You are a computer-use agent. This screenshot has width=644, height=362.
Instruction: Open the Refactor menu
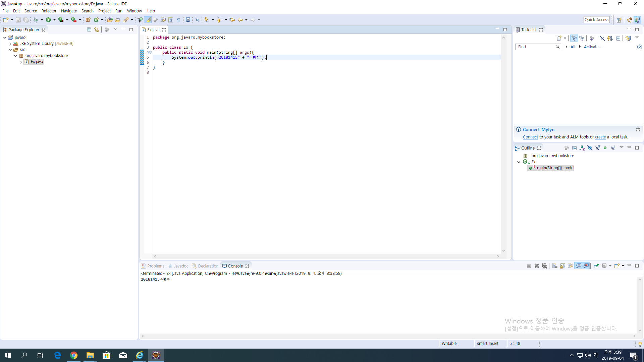coord(49,11)
